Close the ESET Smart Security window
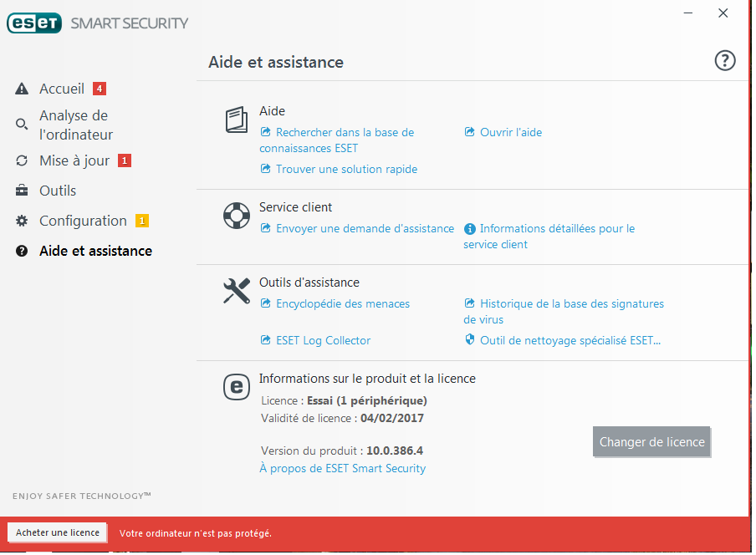The image size is (756, 555). pyautogui.click(x=723, y=13)
